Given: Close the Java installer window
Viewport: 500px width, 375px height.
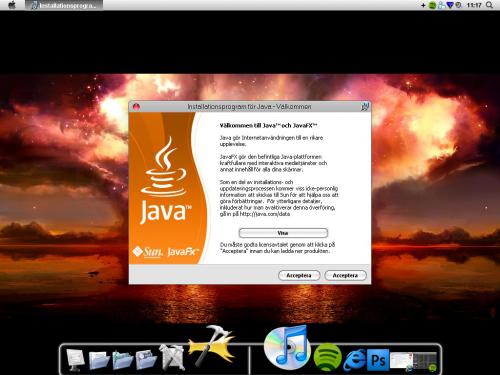Looking at the screenshot, I should tap(136, 107).
